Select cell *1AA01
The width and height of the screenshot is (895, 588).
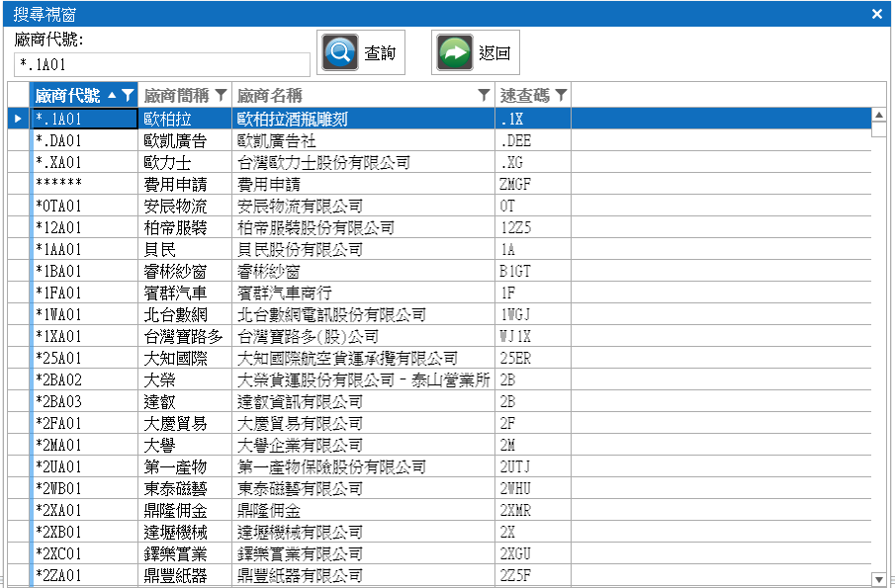click(84, 249)
